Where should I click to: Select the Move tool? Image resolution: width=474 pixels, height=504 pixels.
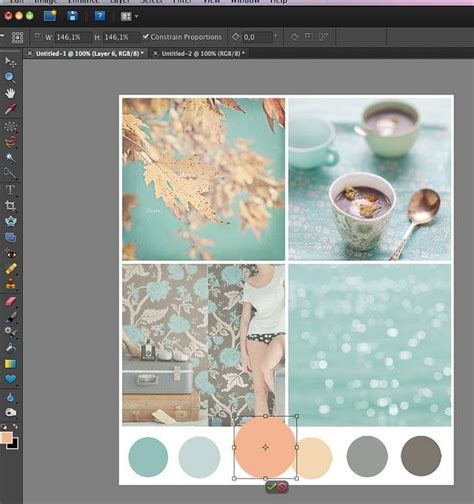coord(10,62)
